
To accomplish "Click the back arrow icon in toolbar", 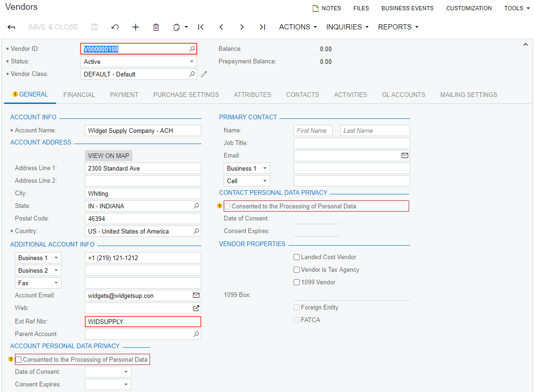I will [x=12, y=27].
